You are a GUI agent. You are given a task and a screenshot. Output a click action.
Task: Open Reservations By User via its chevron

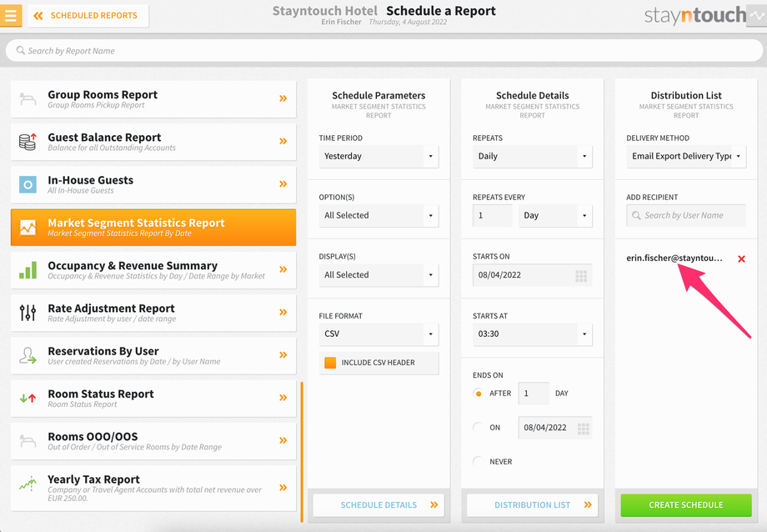(283, 354)
